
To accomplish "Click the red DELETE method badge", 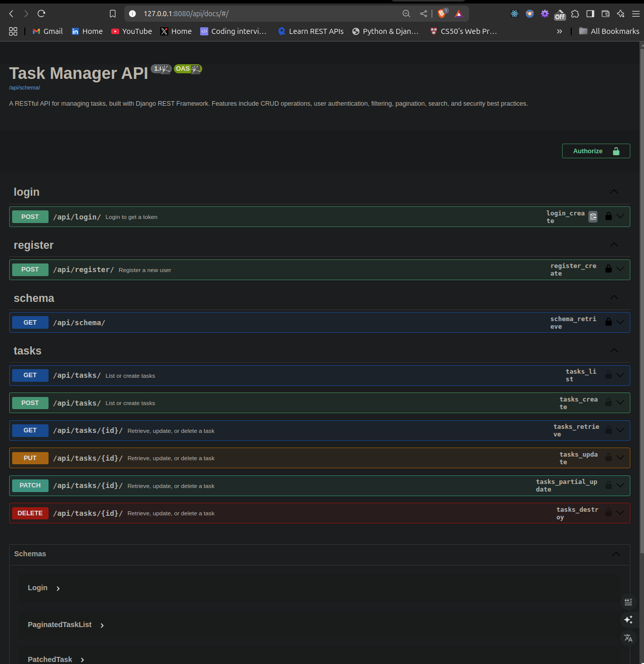I will click(30, 513).
